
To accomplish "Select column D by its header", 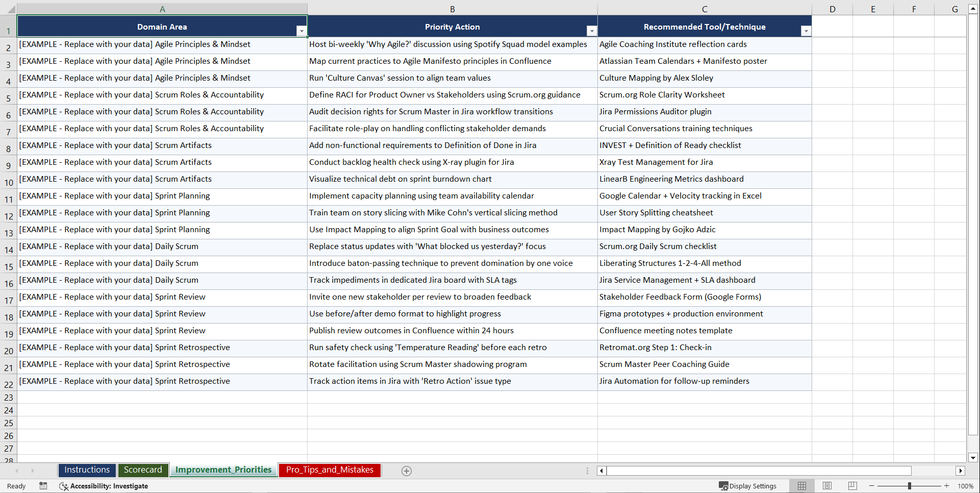I will click(833, 9).
